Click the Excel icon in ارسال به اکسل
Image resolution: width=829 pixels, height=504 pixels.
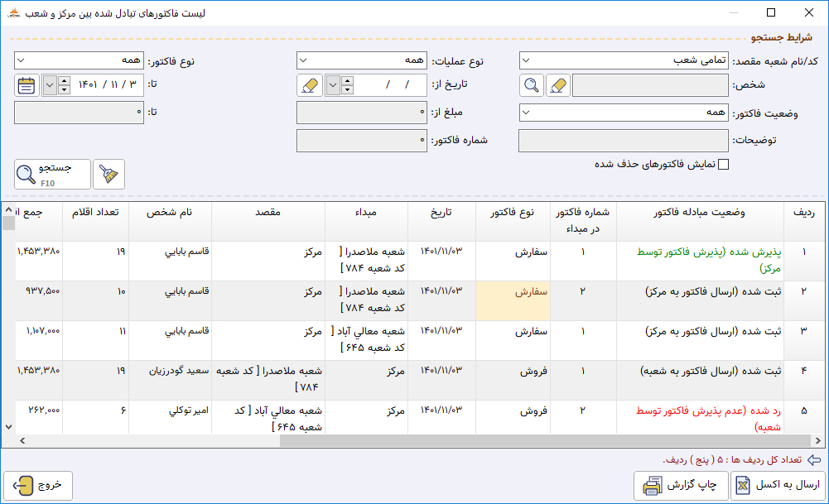pos(743,485)
